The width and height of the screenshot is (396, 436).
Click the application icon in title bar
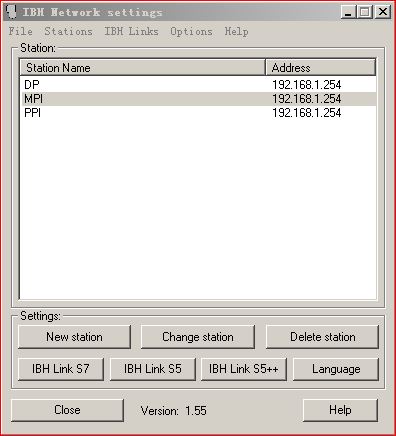coord(11,12)
